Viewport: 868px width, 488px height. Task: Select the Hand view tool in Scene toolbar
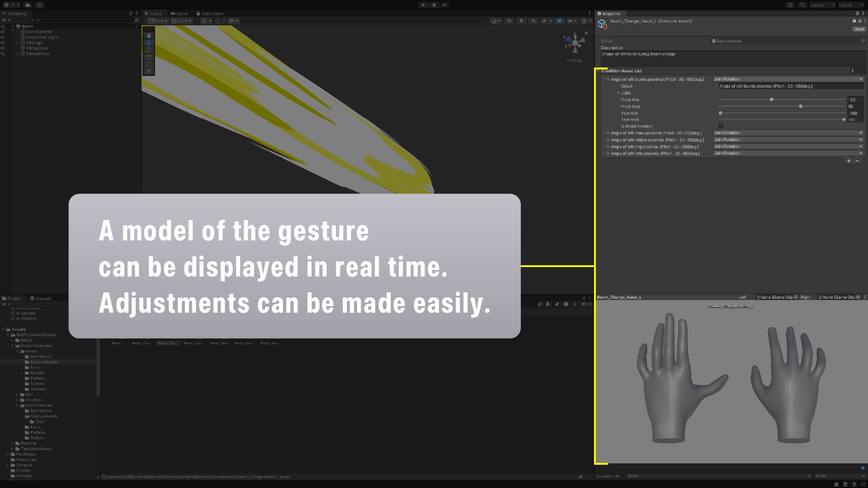149,35
